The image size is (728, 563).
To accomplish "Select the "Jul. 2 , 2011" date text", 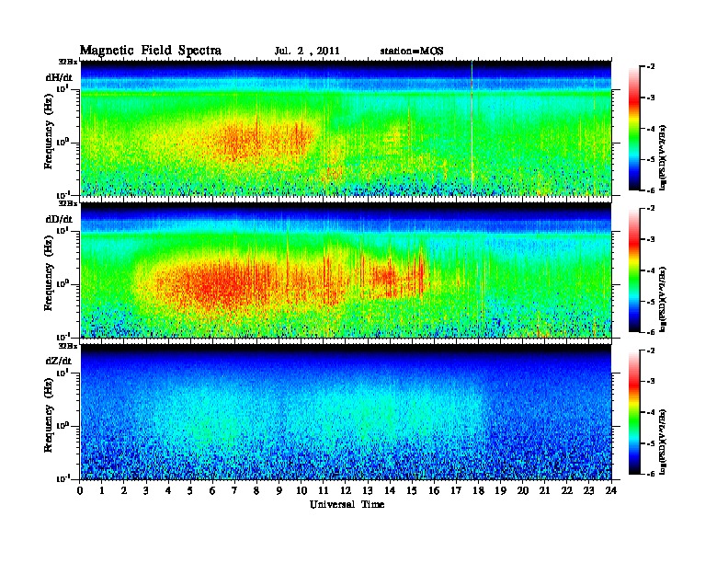I will tap(307, 51).
